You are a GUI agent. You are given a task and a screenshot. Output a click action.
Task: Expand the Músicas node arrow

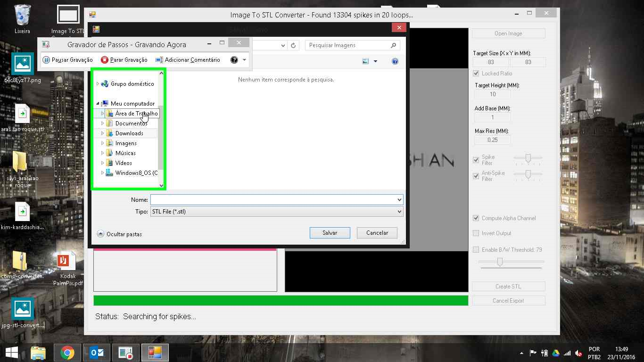103,153
